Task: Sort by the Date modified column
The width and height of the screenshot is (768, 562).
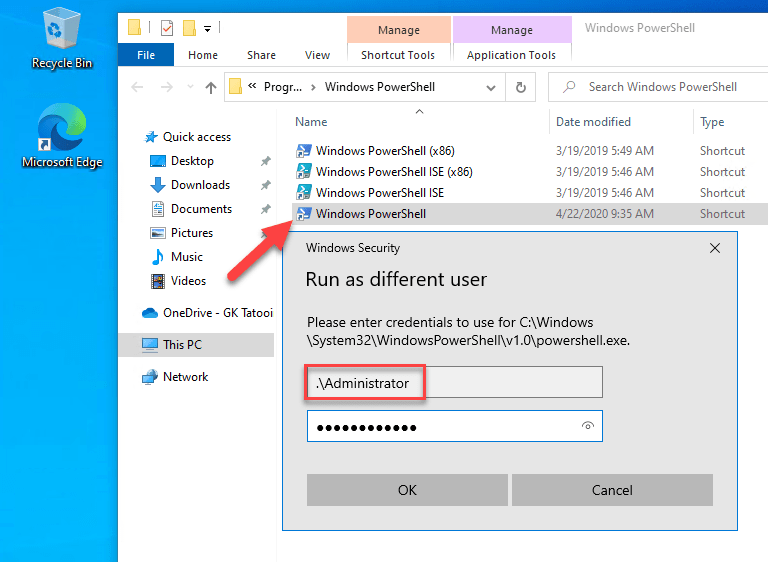Action: (593, 122)
